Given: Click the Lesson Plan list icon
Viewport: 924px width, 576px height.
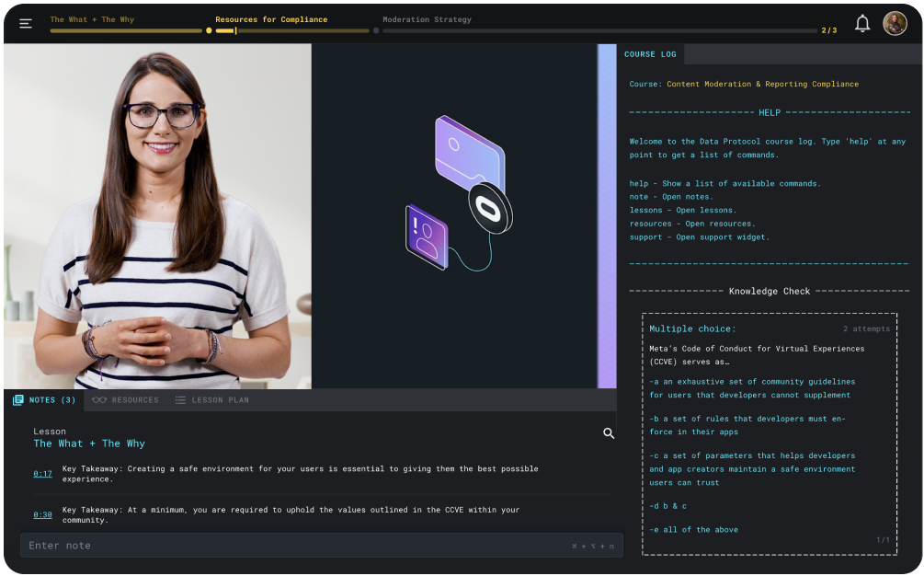Looking at the screenshot, I should [x=180, y=400].
